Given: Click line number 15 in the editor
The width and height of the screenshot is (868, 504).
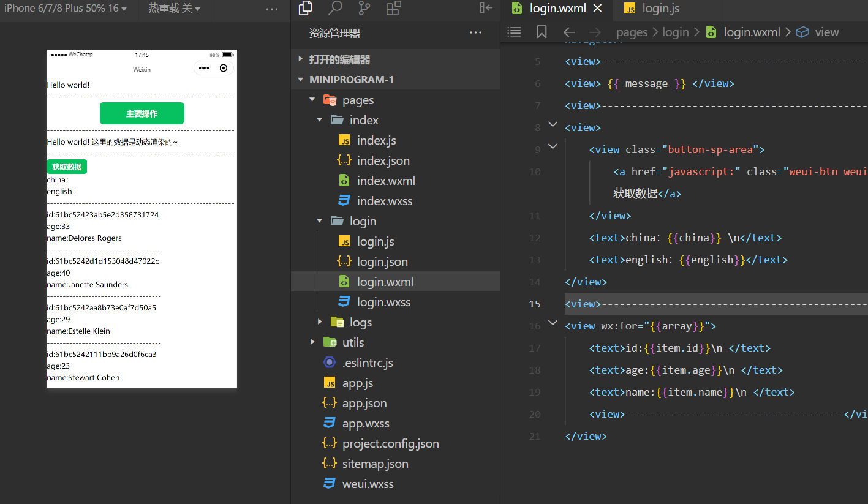Looking at the screenshot, I should 534,304.
